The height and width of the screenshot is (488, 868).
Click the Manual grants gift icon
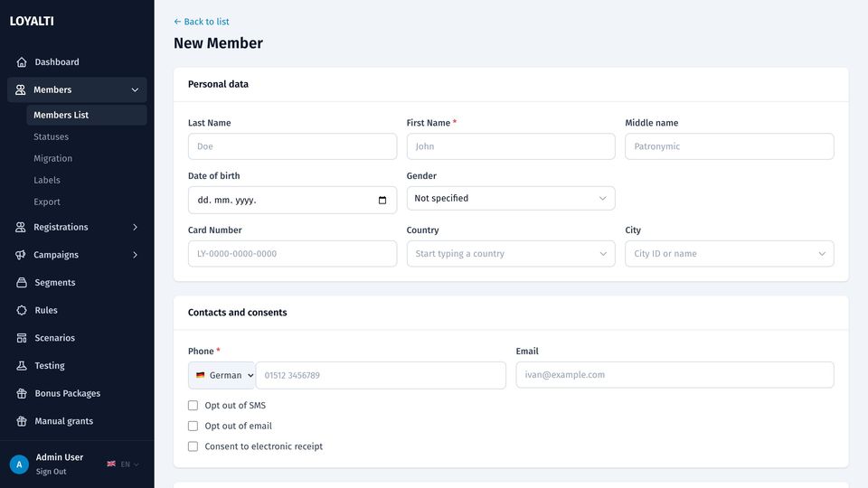point(22,420)
